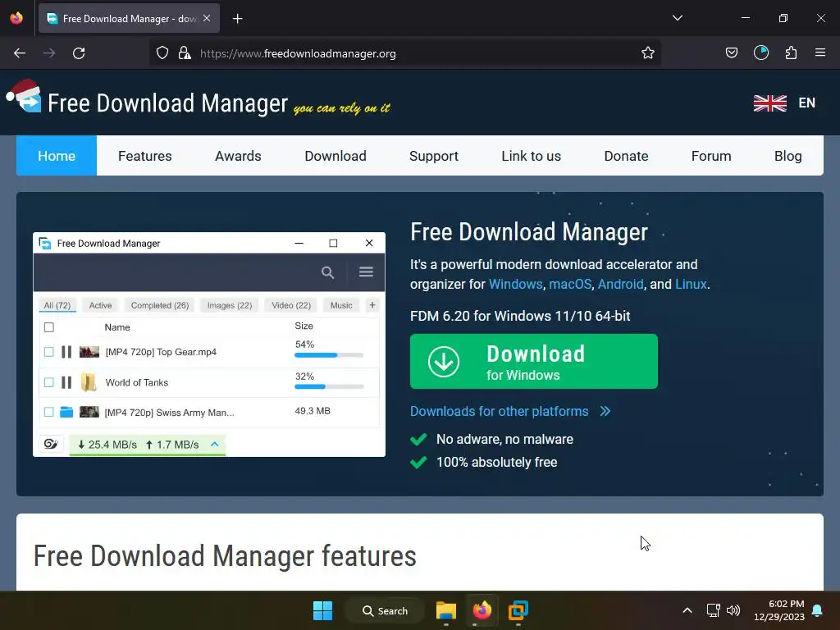
Task: Go back with the browser back arrow
Action: tap(20, 53)
